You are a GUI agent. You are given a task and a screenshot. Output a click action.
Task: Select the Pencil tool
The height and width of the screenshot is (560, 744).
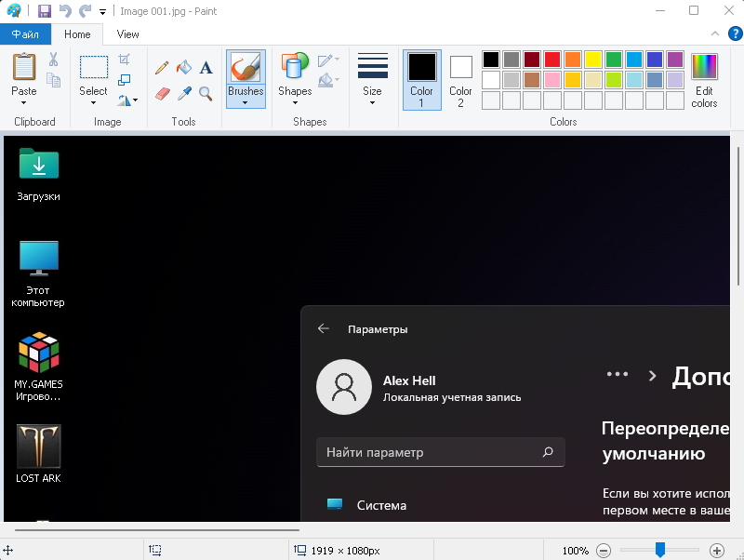tap(163, 68)
